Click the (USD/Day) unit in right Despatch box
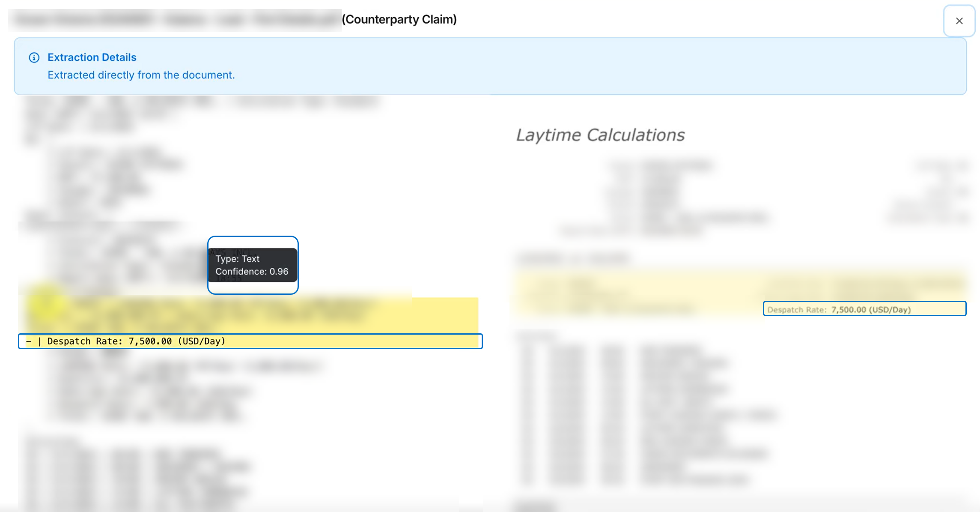Image resolution: width=980 pixels, height=512 pixels. (x=889, y=310)
